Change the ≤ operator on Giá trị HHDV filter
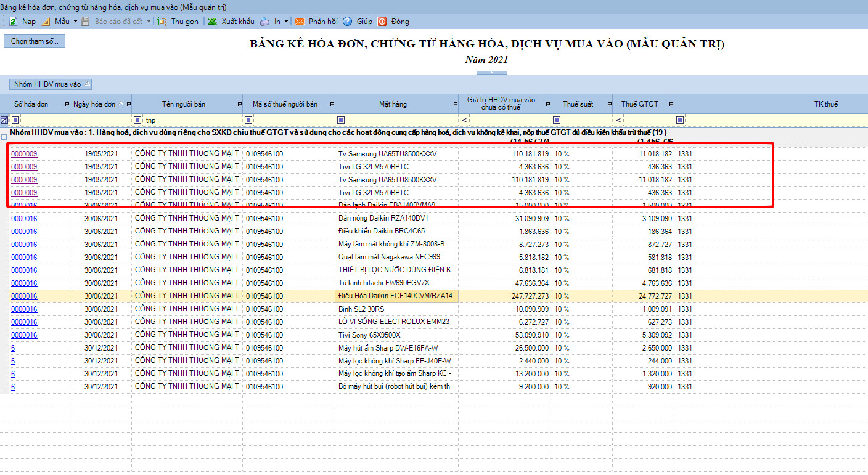The image size is (868, 475). click(464, 120)
